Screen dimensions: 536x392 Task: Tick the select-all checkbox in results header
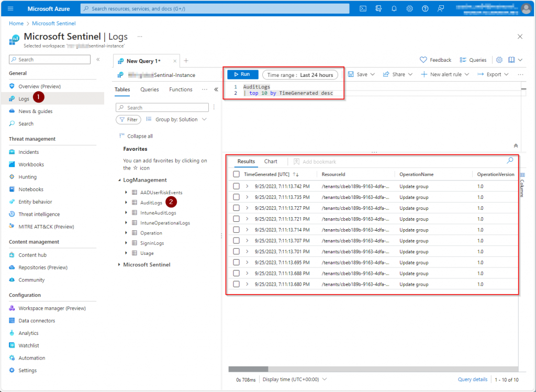[x=237, y=174]
